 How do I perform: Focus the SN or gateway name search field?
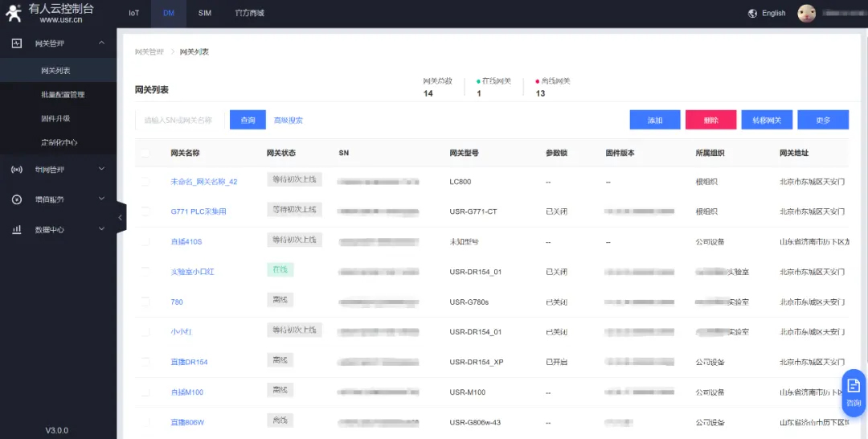pyautogui.click(x=180, y=120)
